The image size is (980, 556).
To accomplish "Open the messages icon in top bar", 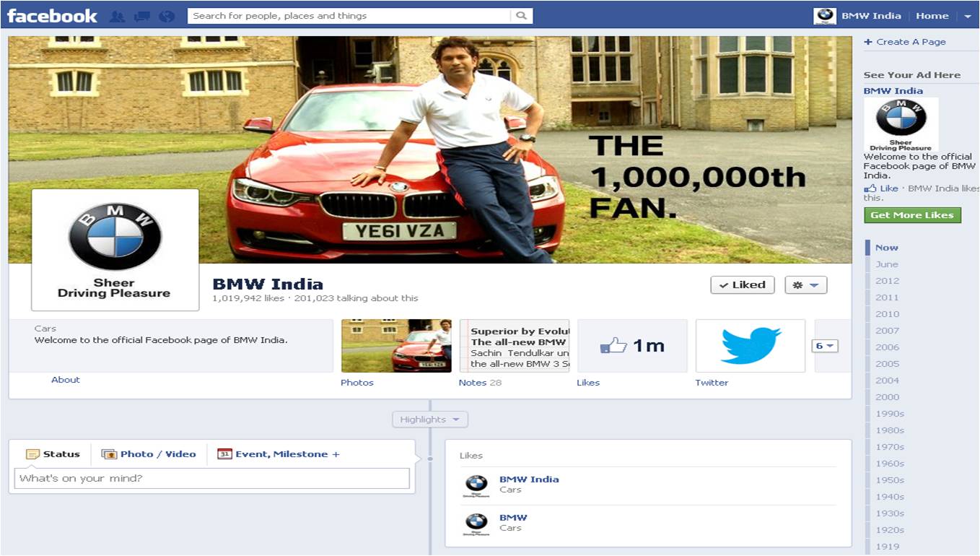I will point(141,16).
